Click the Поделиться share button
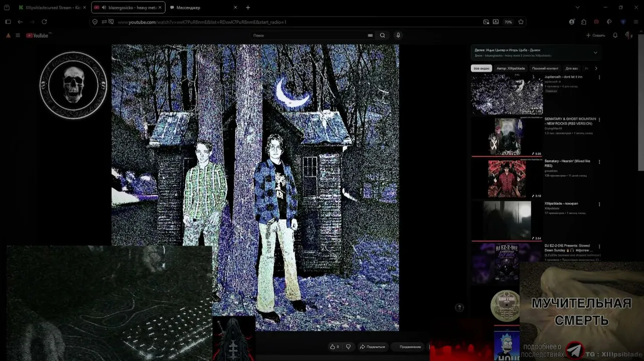 [372, 347]
